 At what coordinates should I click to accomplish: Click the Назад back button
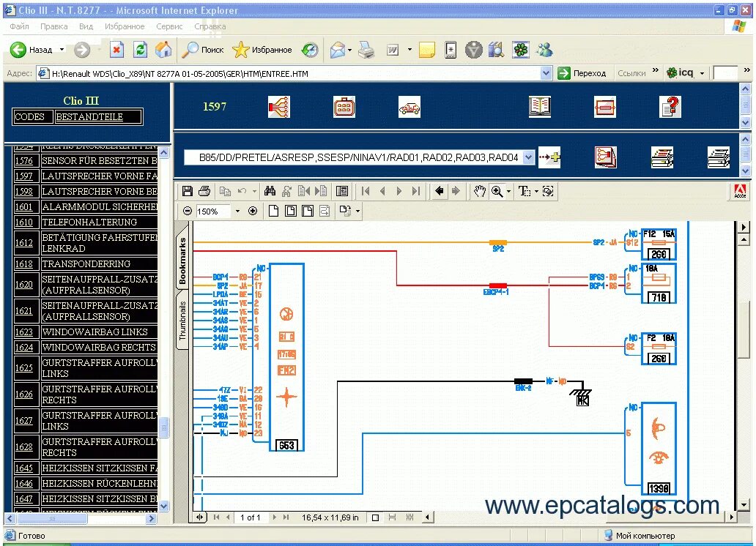(x=31, y=50)
